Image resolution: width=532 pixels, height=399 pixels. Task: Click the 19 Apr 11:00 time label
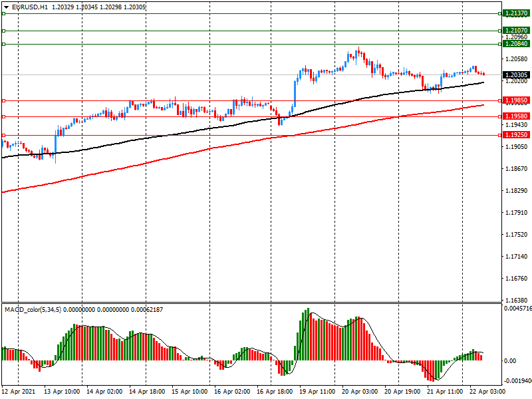coord(317,392)
